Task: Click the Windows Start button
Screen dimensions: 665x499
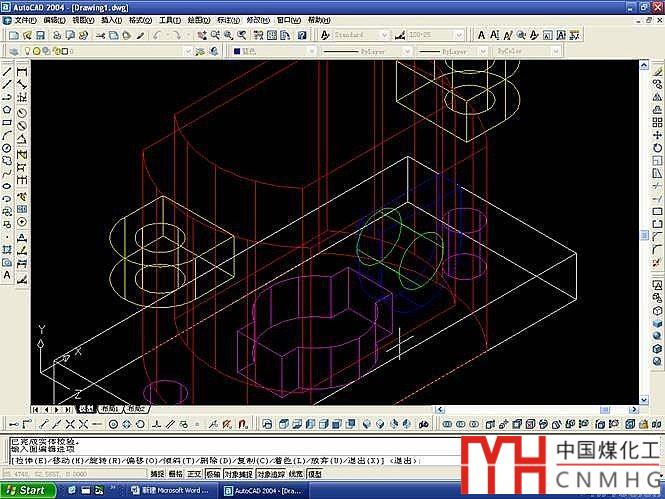Action: 28,491
